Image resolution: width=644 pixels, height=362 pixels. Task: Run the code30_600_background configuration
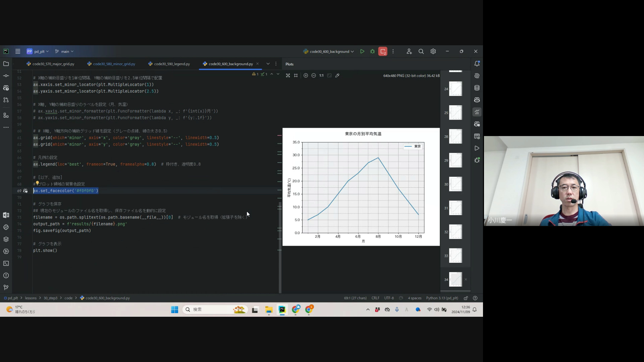362,51
